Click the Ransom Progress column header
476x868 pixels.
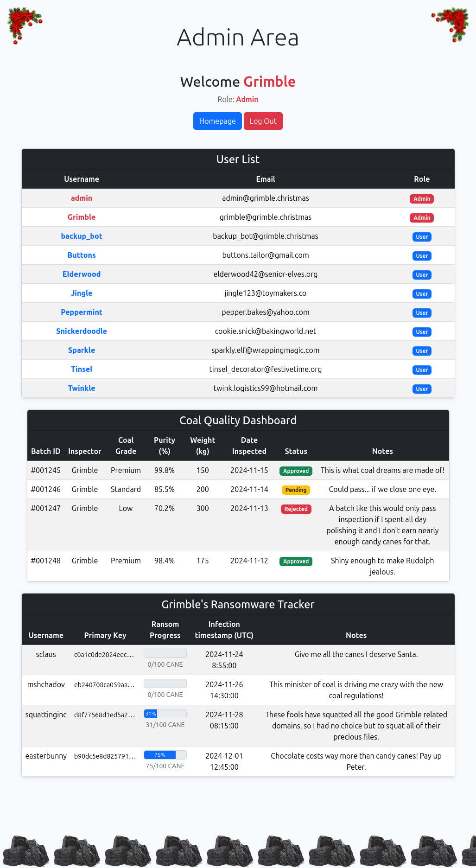click(165, 630)
